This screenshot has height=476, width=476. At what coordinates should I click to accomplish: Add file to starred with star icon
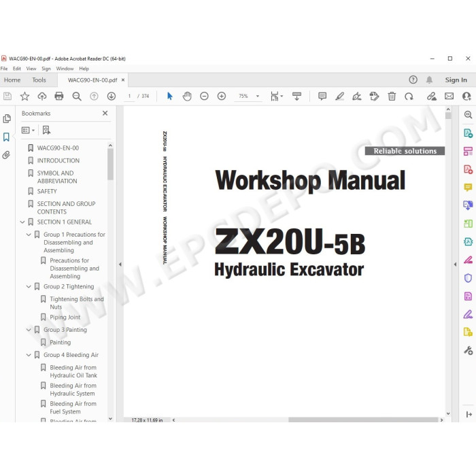tap(24, 97)
